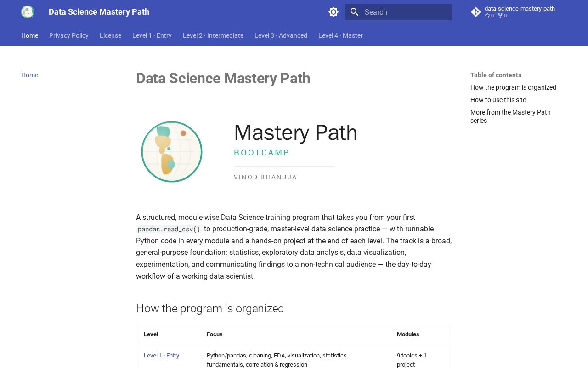Click the git repository icon

tap(476, 12)
